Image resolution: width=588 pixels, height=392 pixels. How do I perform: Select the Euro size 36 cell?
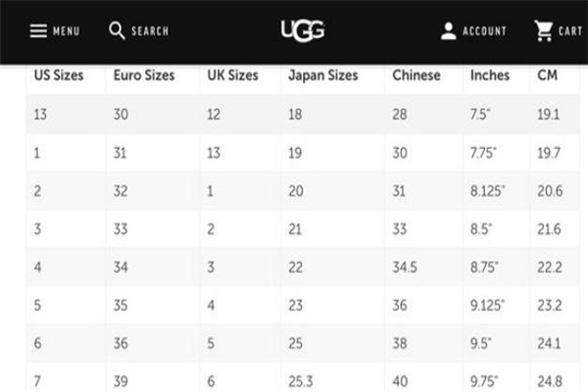[x=120, y=344]
